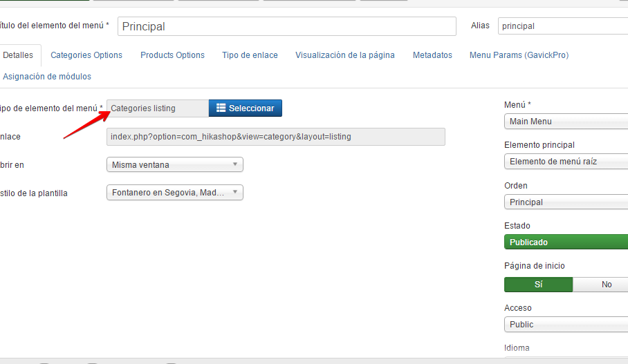628x364 pixels.
Task: Click the Alias field containing principal
Action: pos(563,26)
